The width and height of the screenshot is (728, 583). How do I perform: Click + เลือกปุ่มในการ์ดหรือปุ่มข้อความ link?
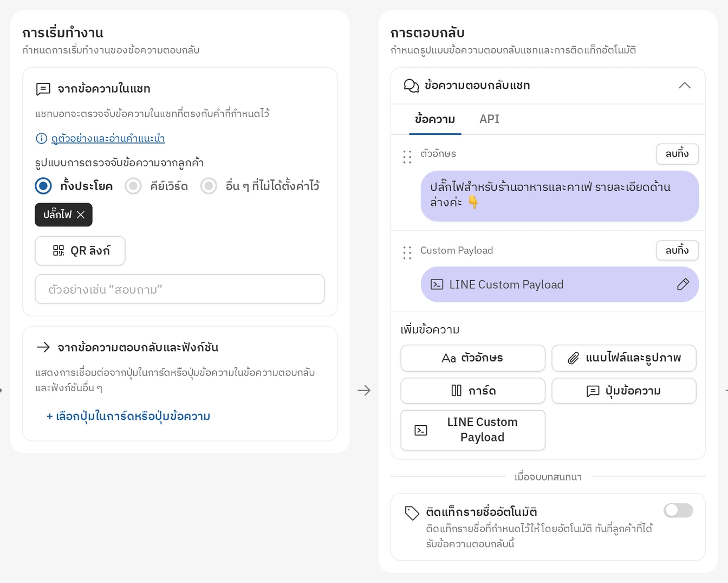[128, 416]
